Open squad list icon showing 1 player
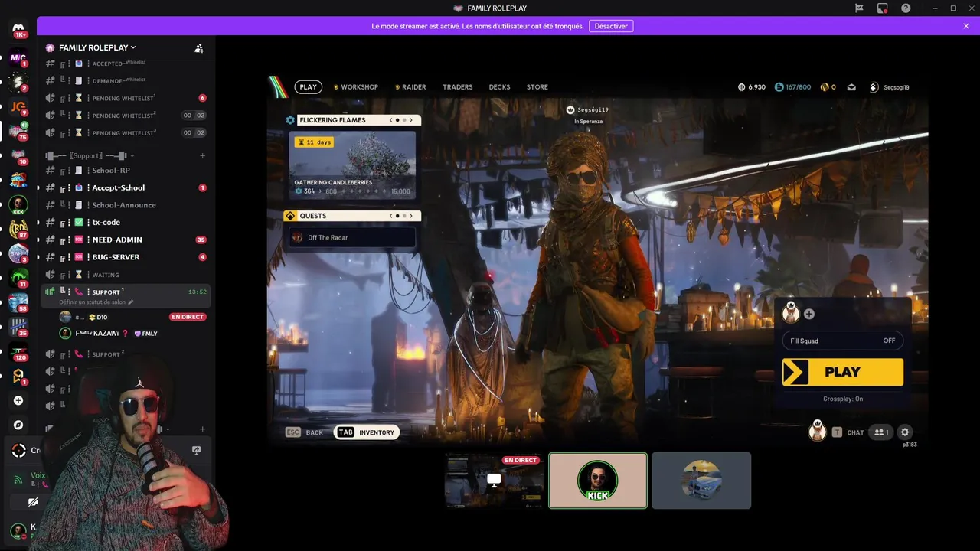The image size is (980, 551). tap(881, 432)
